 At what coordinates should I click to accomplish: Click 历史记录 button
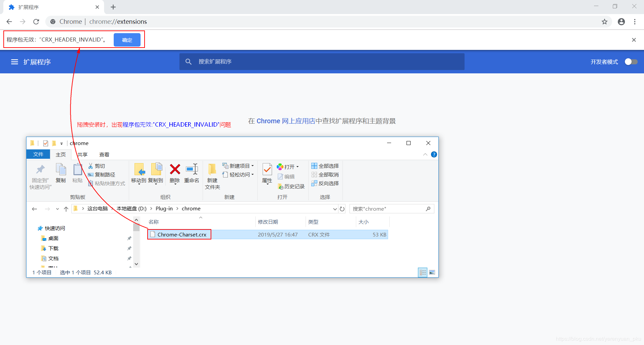[x=291, y=186]
